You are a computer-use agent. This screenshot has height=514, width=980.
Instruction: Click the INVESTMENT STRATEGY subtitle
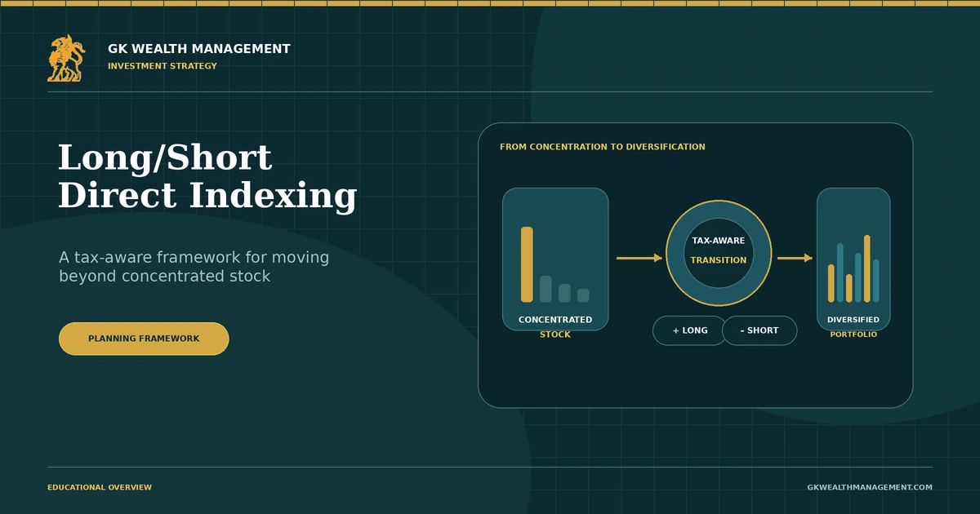click(x=163, y=66)
